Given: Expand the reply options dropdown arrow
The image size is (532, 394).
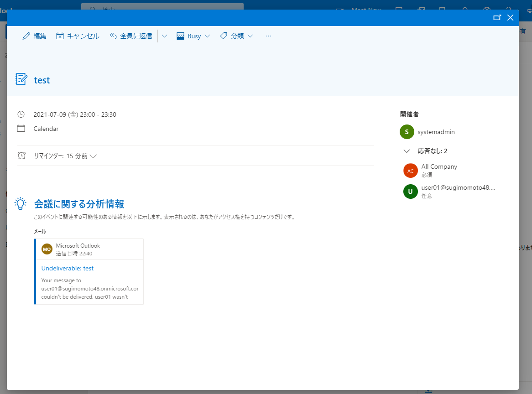Looking at the screenshot, I should point(165,36).
